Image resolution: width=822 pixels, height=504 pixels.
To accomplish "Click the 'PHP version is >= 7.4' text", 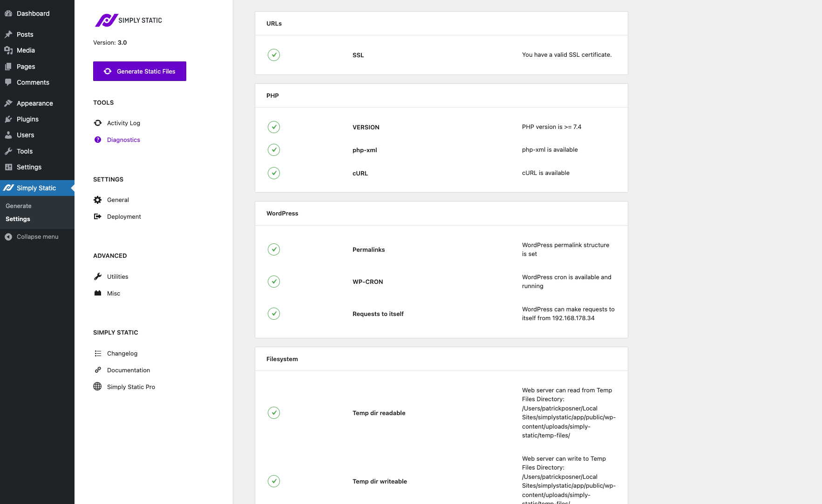I will click(x=551, y=127).
